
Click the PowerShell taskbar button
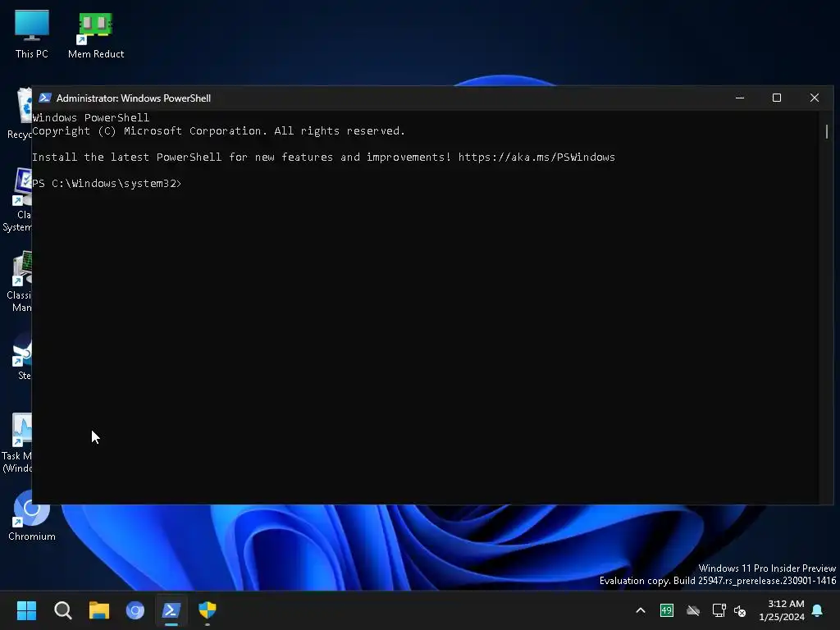pos(171,610)
